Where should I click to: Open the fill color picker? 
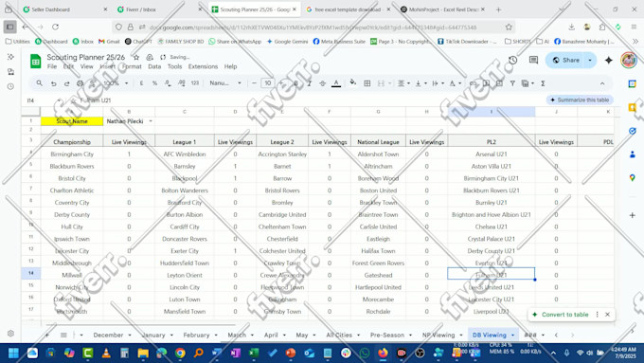(x=353, y=83)
